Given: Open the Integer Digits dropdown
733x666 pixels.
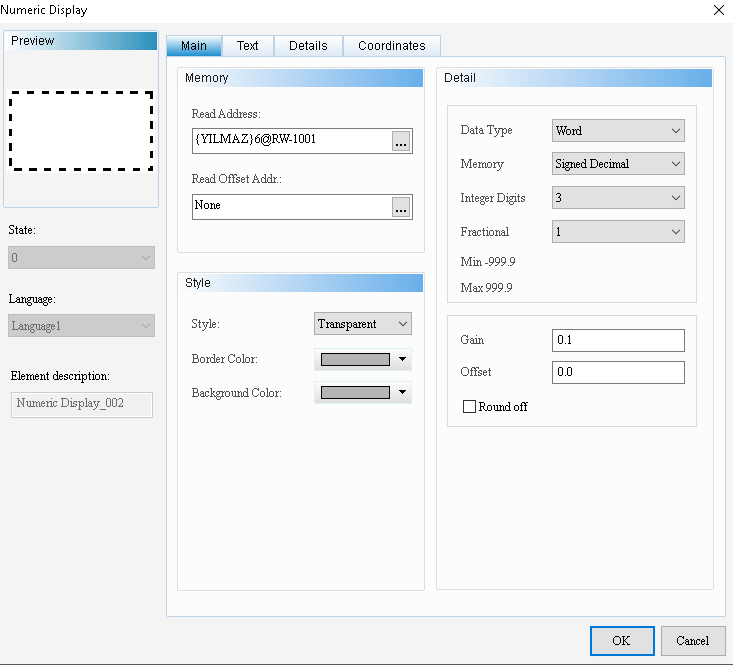Looking at the screenshot, I should click(x=618, y=198).
